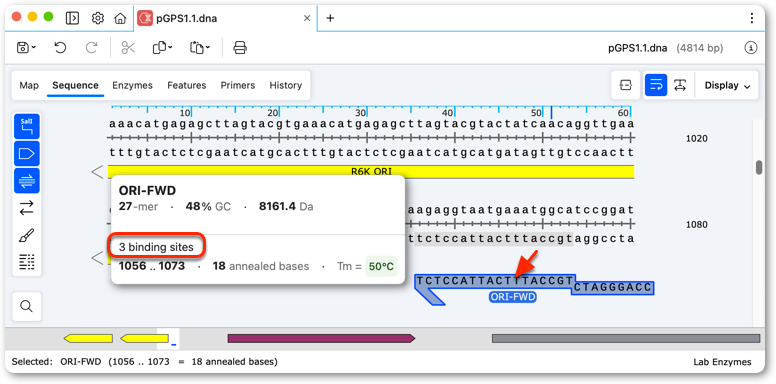Click the print icon
Image resolution: width=776 pixels, height=384 pixels.
pos(240,48)
